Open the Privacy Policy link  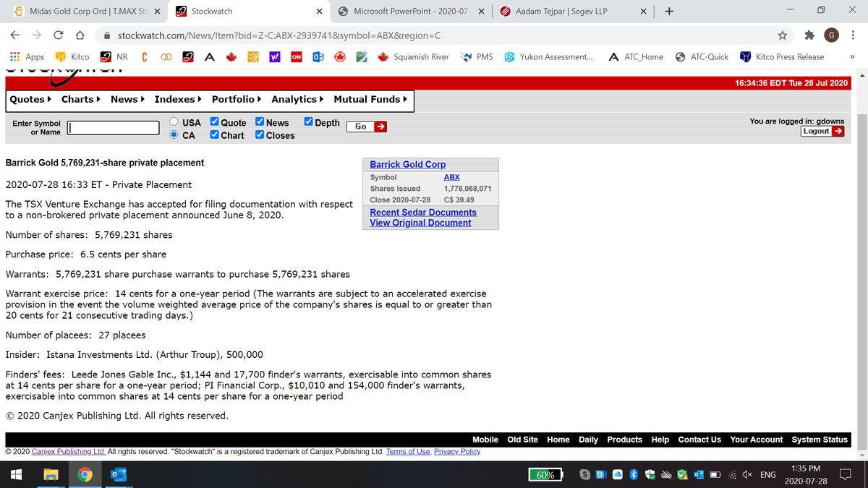[x=457, y=452]
